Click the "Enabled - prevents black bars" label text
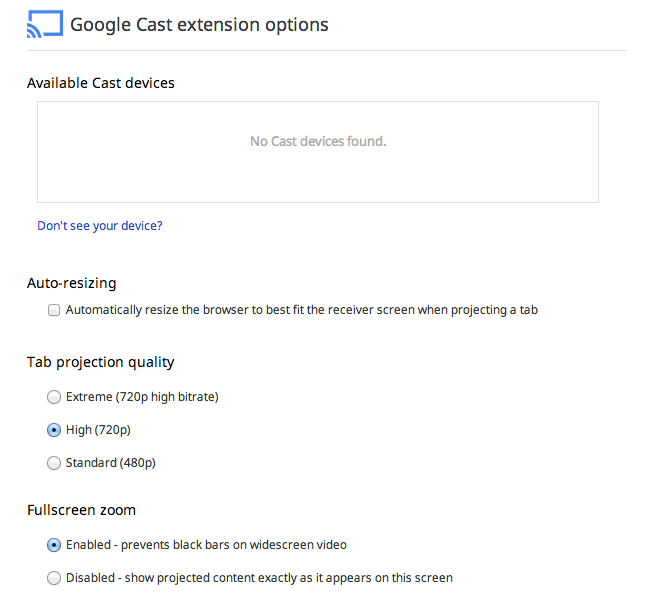The image size is (653, 611). 207,545
